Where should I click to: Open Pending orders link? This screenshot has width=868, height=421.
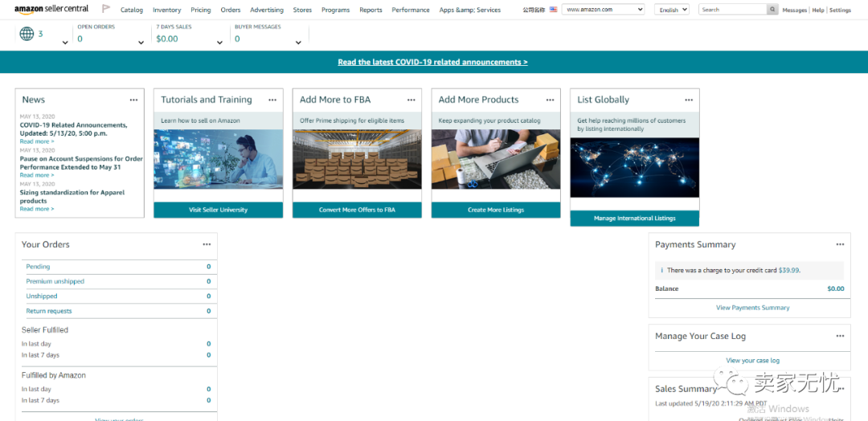39,267
